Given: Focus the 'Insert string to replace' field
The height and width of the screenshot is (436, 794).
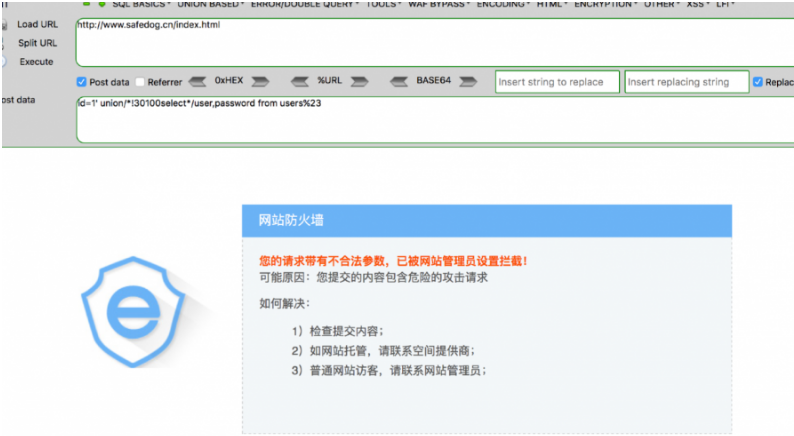Looking at the screenshot, I should point(557,82).
